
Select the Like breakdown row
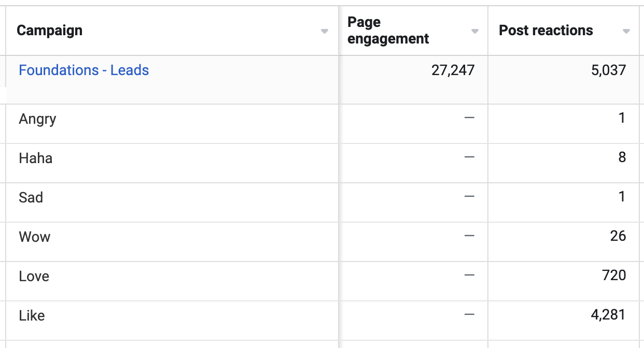tap(322, 321)
